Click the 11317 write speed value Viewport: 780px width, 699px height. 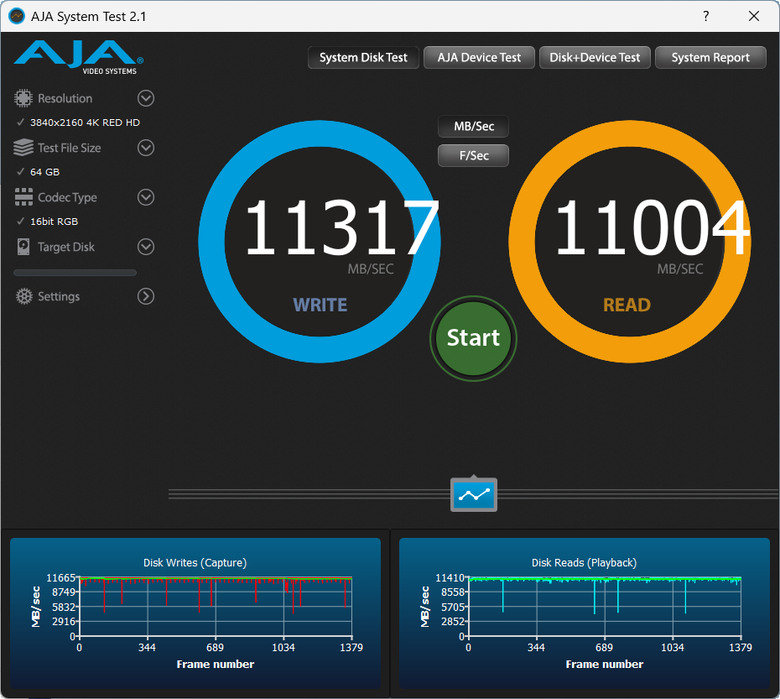coord(342,227)
